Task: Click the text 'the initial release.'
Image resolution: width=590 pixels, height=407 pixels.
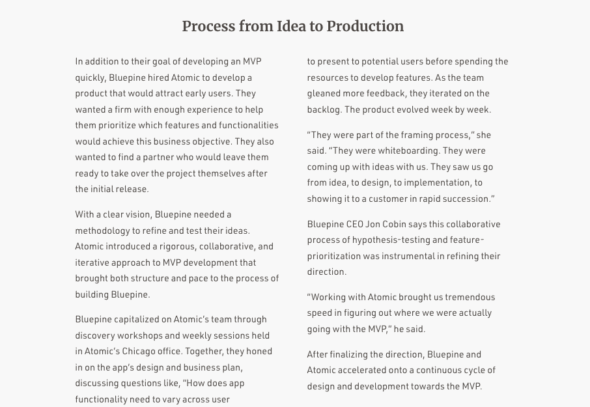Action: tap(112, 189)
